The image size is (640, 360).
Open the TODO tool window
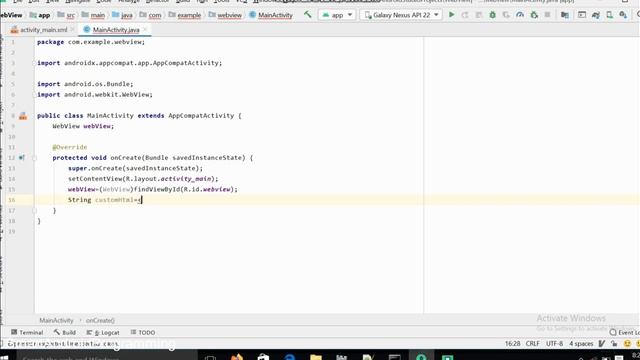coord(142,332)
